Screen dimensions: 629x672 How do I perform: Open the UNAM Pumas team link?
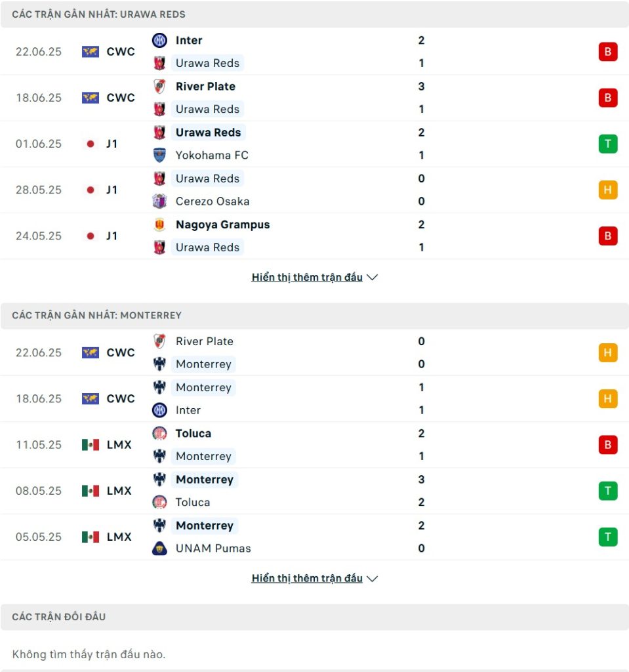213,548
